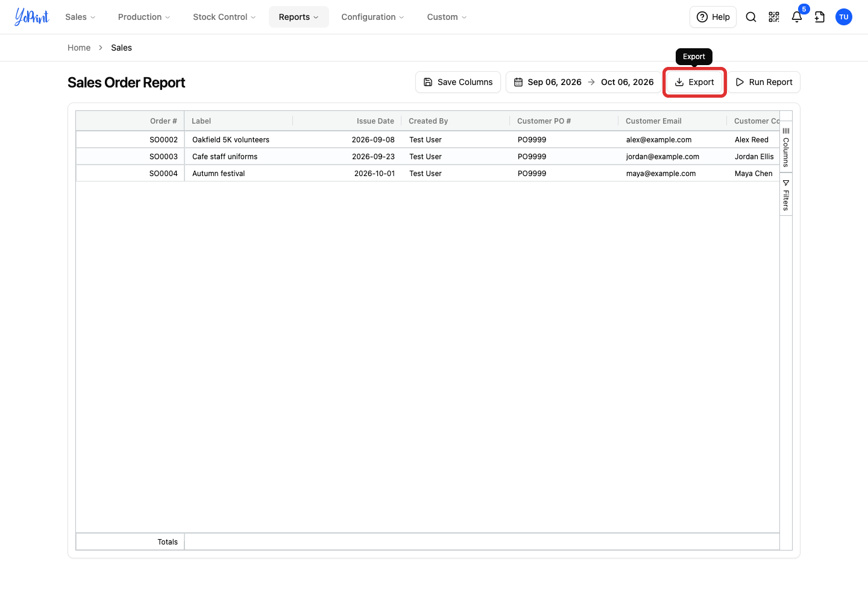Open the Filters side panel
The height and width of the screenshot is (603, 868).
786,194
